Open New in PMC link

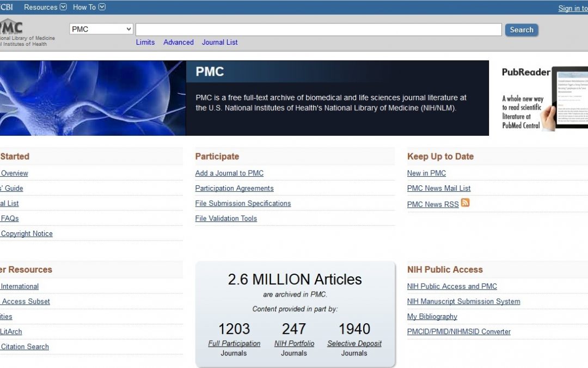pos(426,173)
